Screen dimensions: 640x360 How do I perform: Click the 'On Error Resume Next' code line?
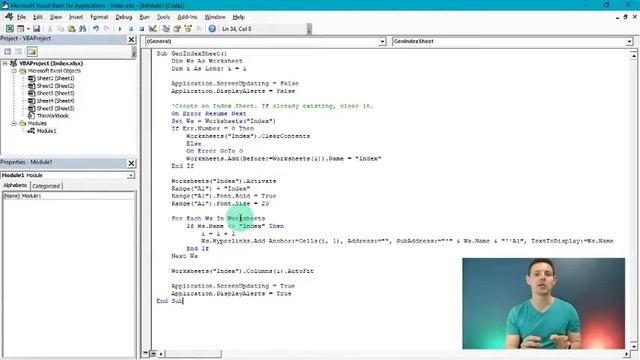(209, 113)
